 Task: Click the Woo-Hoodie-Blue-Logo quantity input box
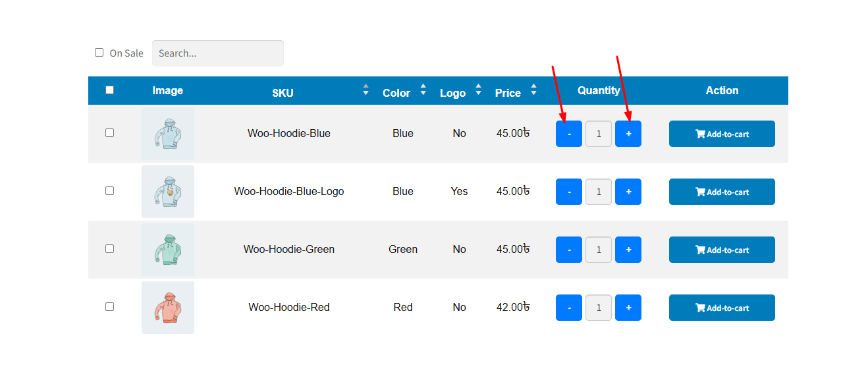click(599, 192)
